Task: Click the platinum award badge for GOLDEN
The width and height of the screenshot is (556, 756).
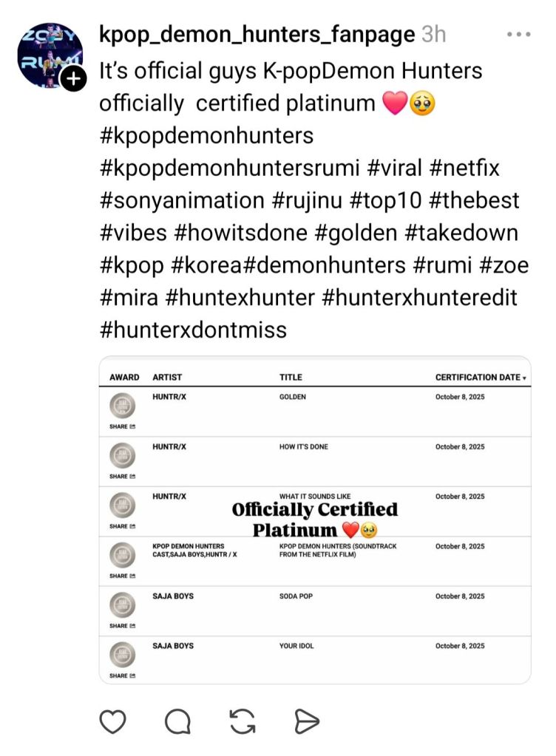Action: pyautogui.click(x=121, y=406)
